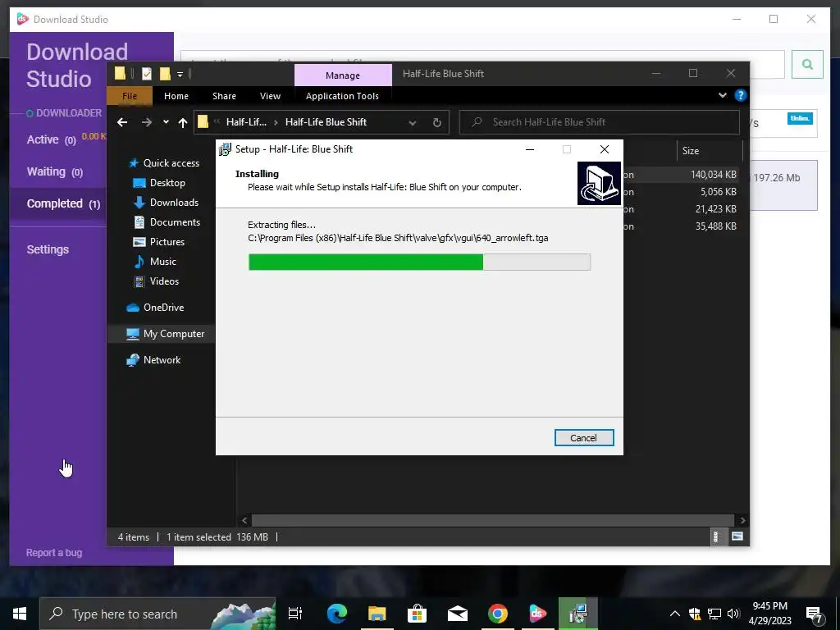840x630 pixels.
Task: Open the recent locations dropdown
Action: tap(166, 122)
